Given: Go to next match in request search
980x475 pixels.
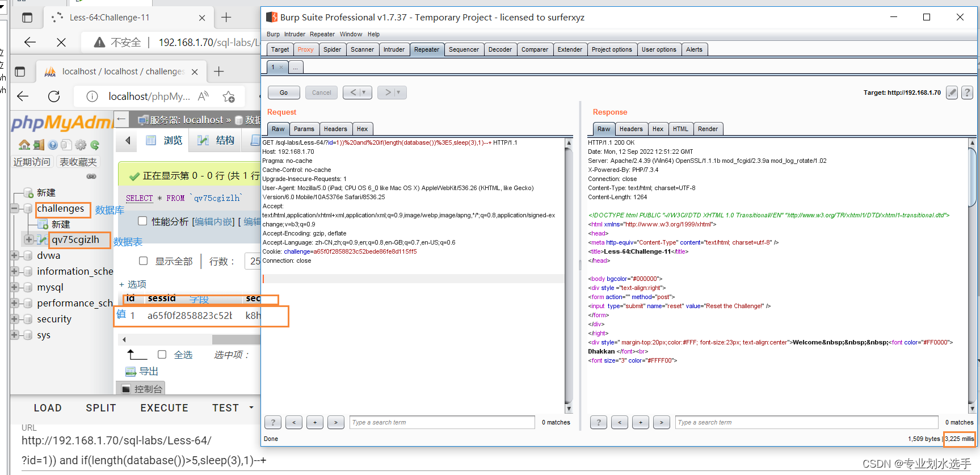Looking at the screenshot, I should 336,422.
